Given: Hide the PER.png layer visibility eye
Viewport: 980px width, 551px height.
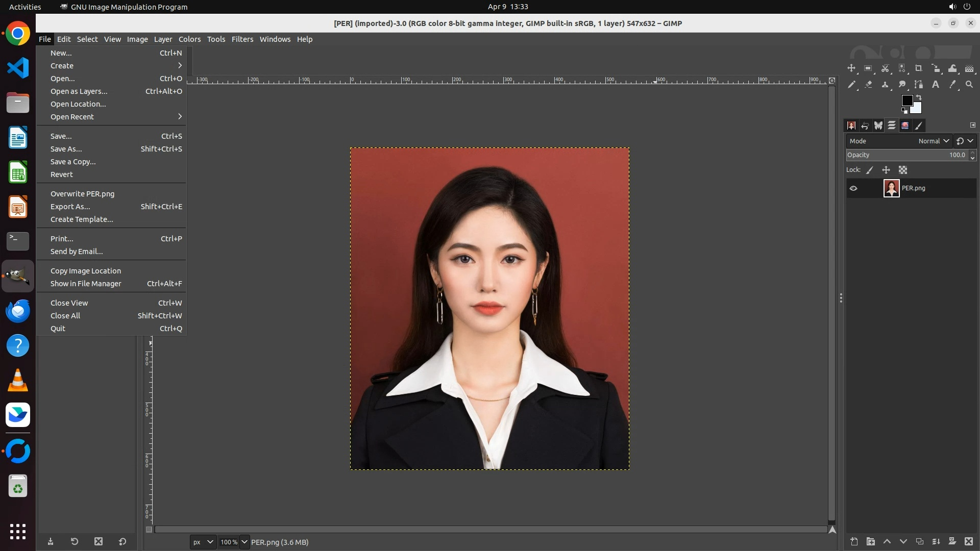Looking at the screenshot, I should coord(853,188).
